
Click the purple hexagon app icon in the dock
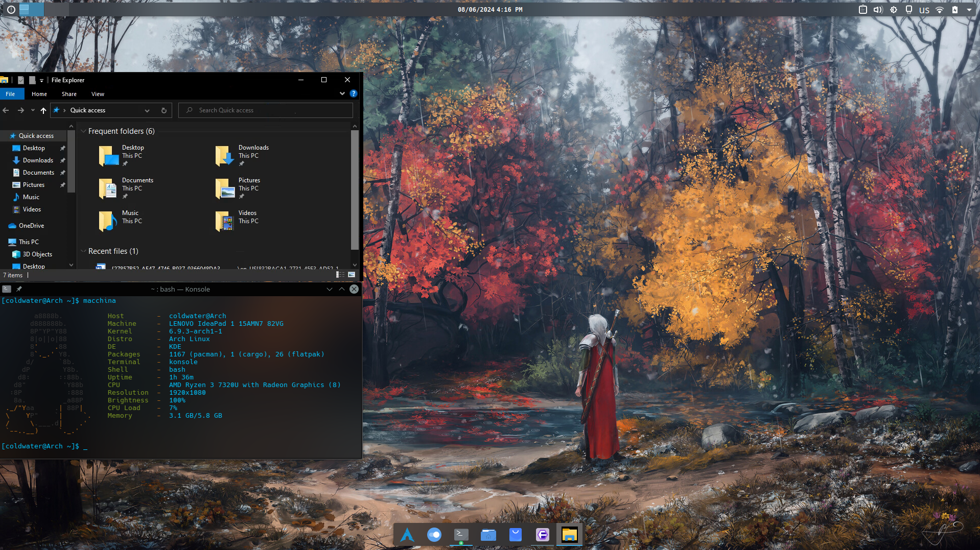(x=543, y=535)
